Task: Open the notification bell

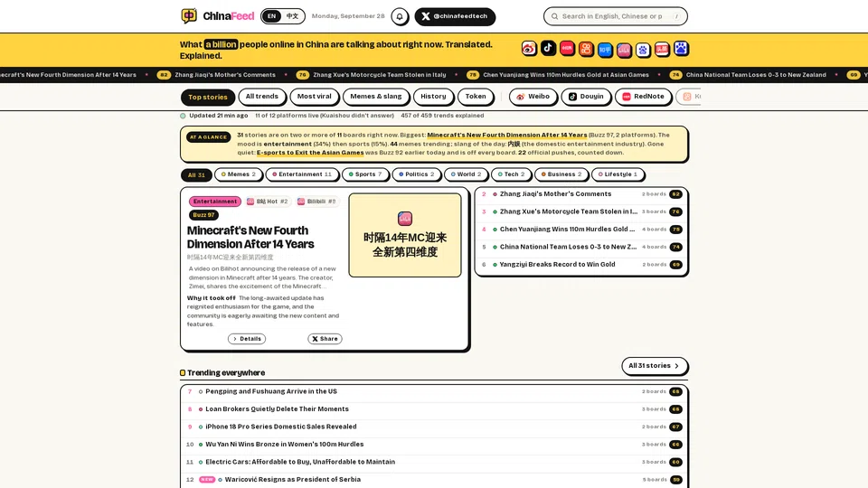Action: [x=400, y=16]
